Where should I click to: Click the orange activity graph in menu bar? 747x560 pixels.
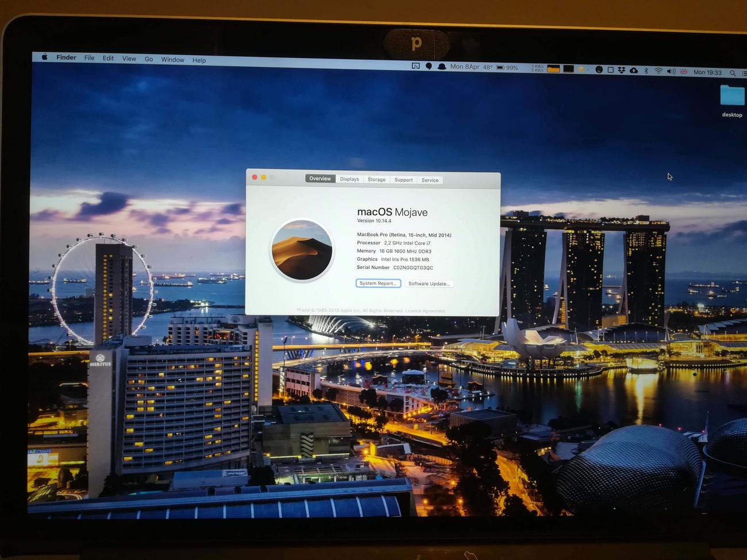click(553, 69)
